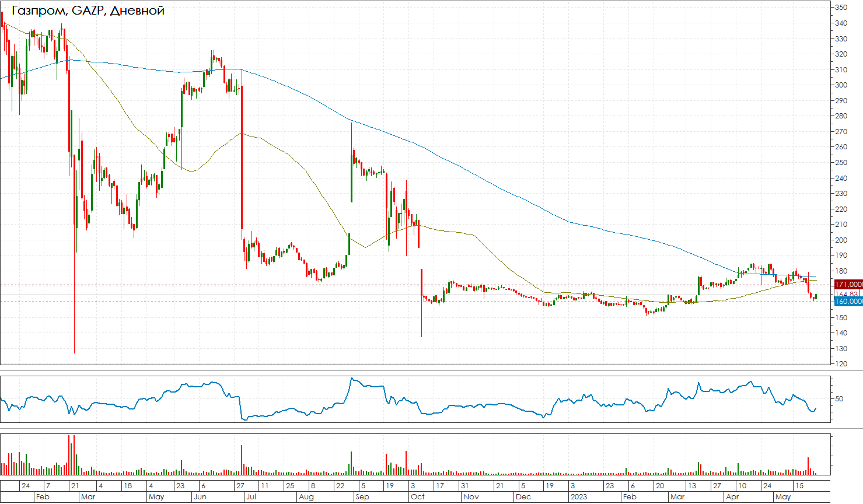This screenshot has height=504, width=863.
Task: Select date tick 11 above Jul
Action: 264,486
